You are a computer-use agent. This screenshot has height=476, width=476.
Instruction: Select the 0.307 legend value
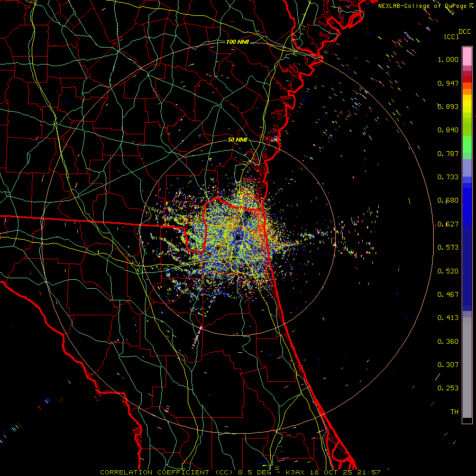point(448,365)
